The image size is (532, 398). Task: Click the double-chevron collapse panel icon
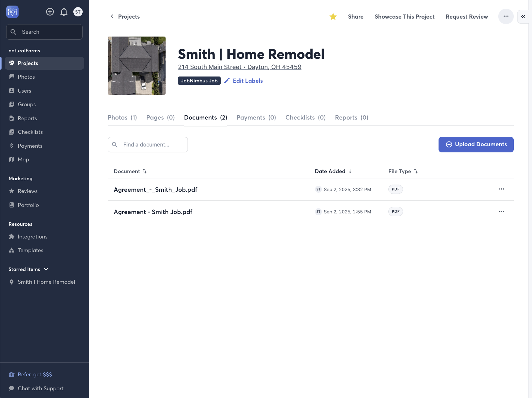(x=523, y=17)
